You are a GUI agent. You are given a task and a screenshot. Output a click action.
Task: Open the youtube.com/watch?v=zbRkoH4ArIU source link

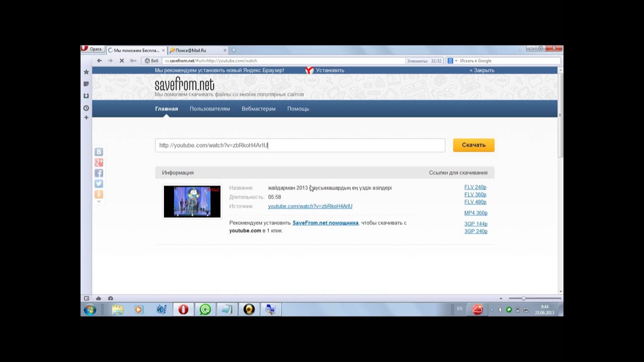310,206
